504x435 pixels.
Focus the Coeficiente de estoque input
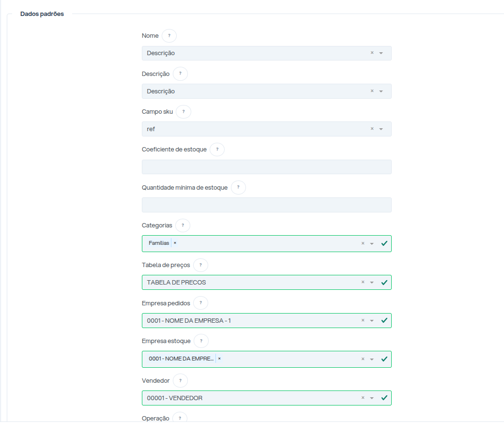tap(266, 167)
